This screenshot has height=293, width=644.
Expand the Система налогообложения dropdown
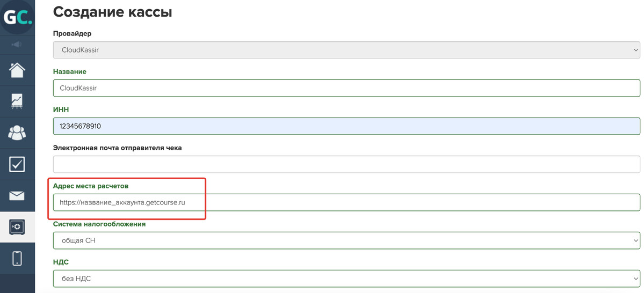pyautogui.click(x=346, y=240)
